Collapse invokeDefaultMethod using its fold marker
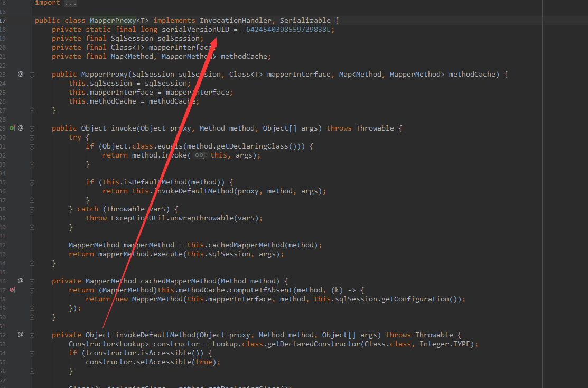This screenshot has height=388, width=588. pyautogui.click(x=32, y=335)
